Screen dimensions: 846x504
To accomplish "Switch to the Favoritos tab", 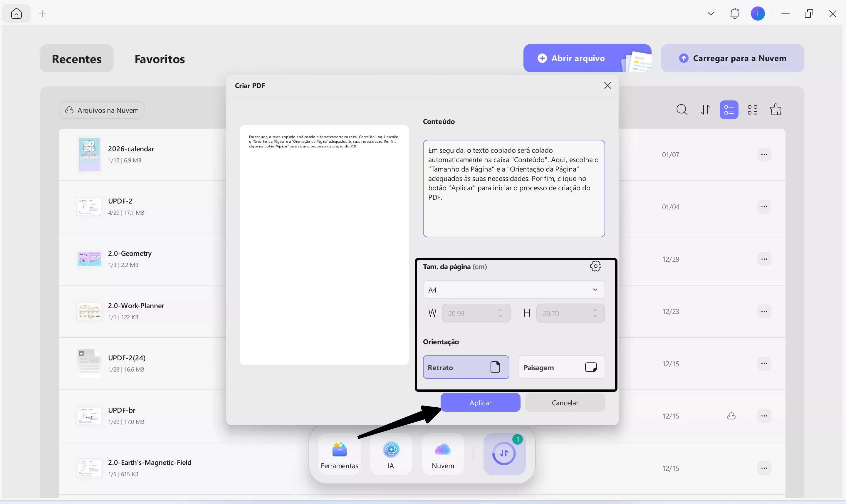I will (x=159, y=58).
